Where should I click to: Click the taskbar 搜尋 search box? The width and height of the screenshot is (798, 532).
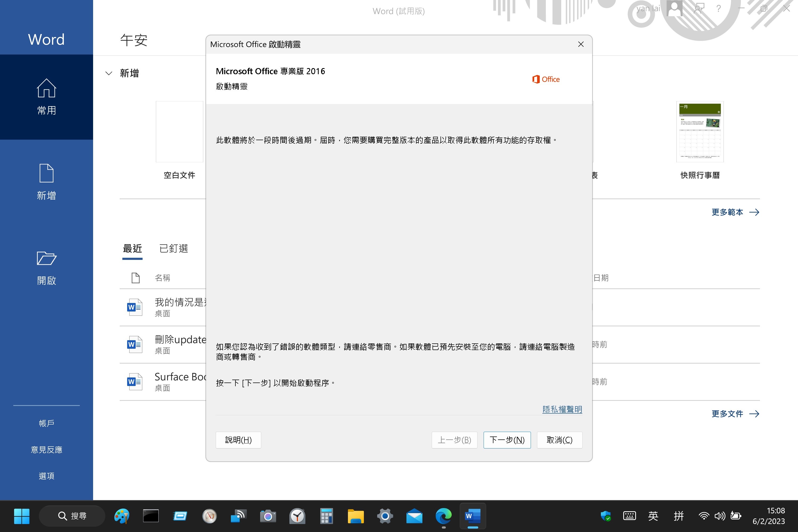(x=72, y=516)
